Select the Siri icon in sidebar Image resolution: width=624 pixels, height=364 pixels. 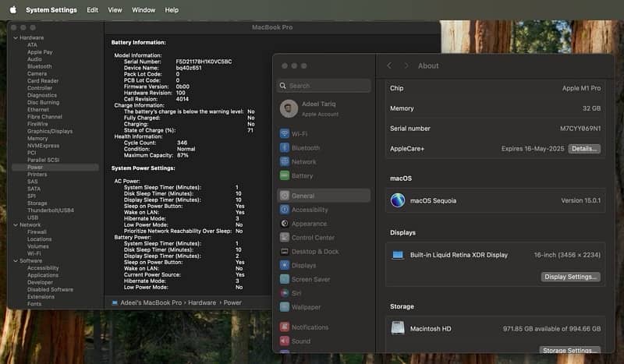(x=285, y=293)
